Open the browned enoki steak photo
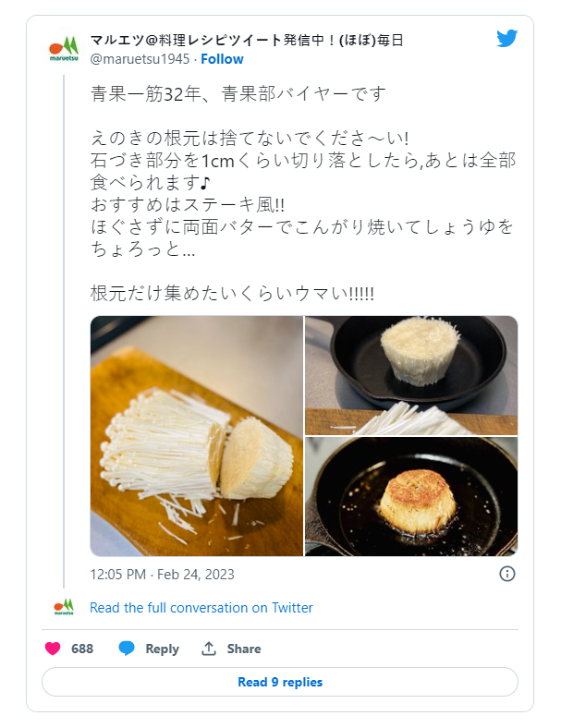 click(x=411, y=497)
